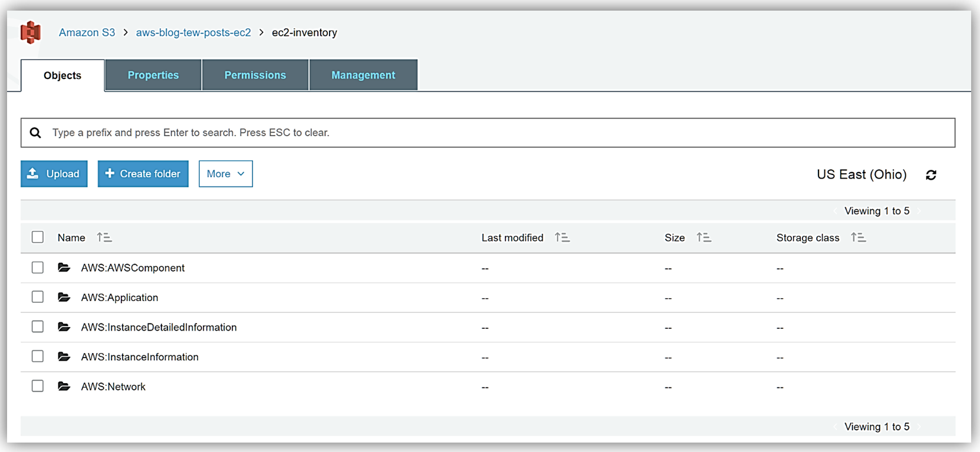Viewport: 980px width, 452px height.
Task: Click the next-page chevron beside top Viewing 1 to 5
Action: pyautogui.click(x=919, y=211)
